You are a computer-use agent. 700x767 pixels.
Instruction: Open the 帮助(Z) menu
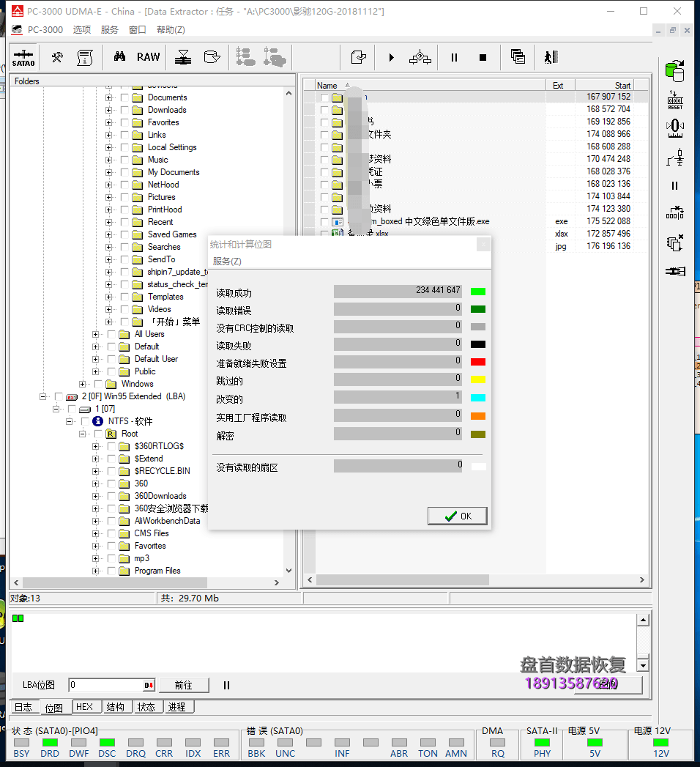[171, 30]
